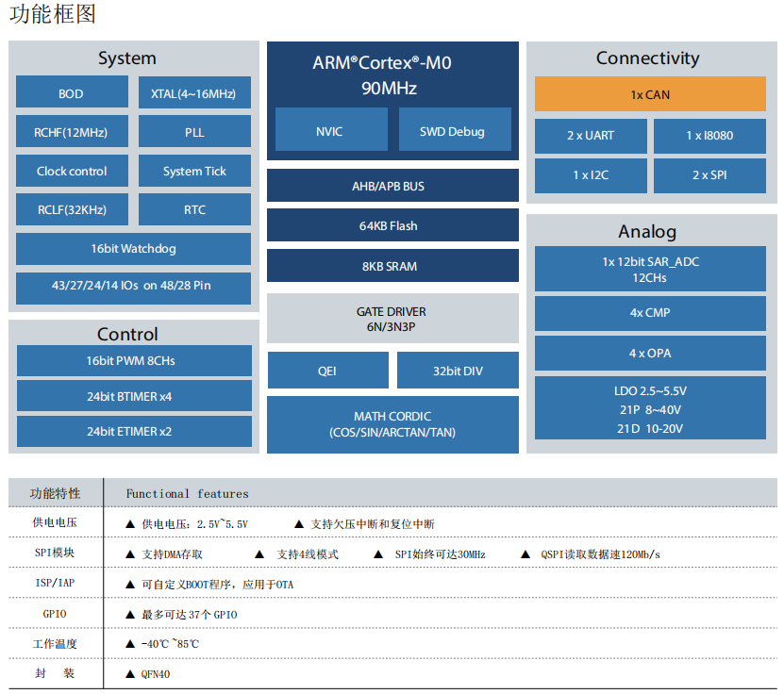
Task: Click the orange 1x CAN block
Action: click(x=650, y=93)
